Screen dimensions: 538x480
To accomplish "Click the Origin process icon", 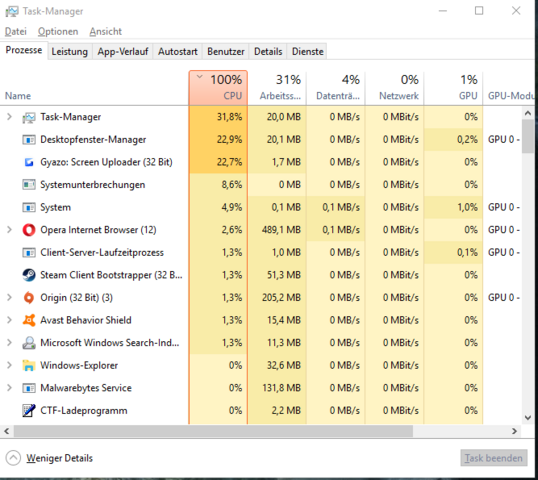I will pyautogui.click(x=29, y=298).
